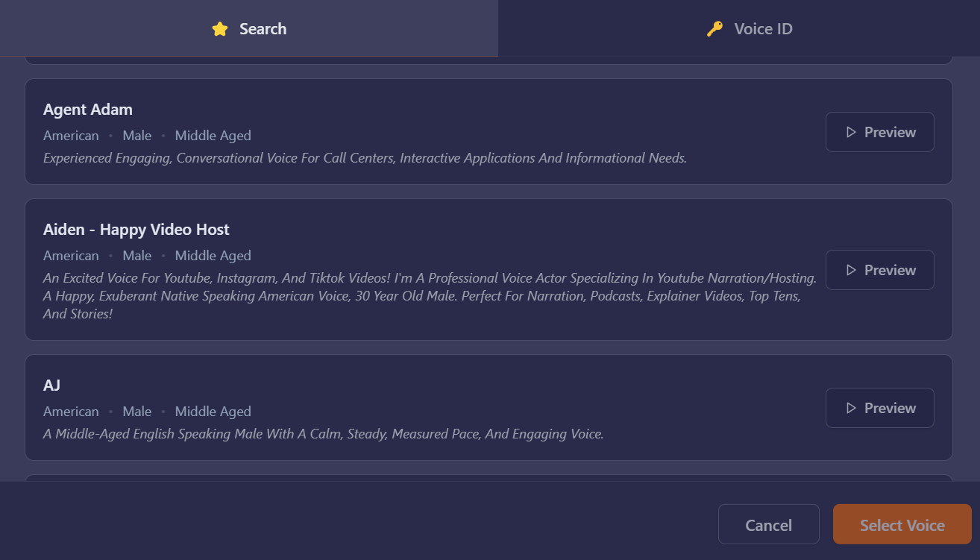Preview the Aiden - Happy Video Host voice
This screenshot has height=560, width=980.
pyautogui.click(x=879, y=270)
